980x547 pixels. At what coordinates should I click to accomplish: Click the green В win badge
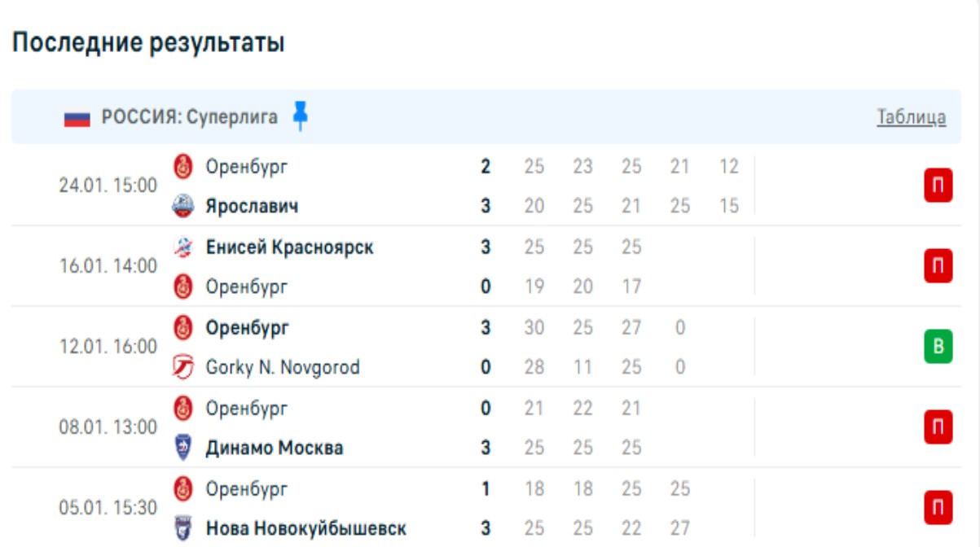pyautogui.click(x=938, y=348)
